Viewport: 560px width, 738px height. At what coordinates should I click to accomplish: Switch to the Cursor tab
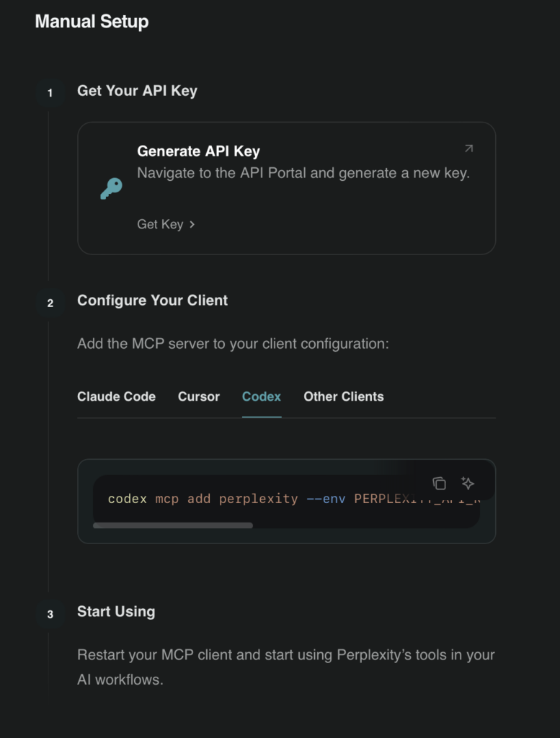199,396
